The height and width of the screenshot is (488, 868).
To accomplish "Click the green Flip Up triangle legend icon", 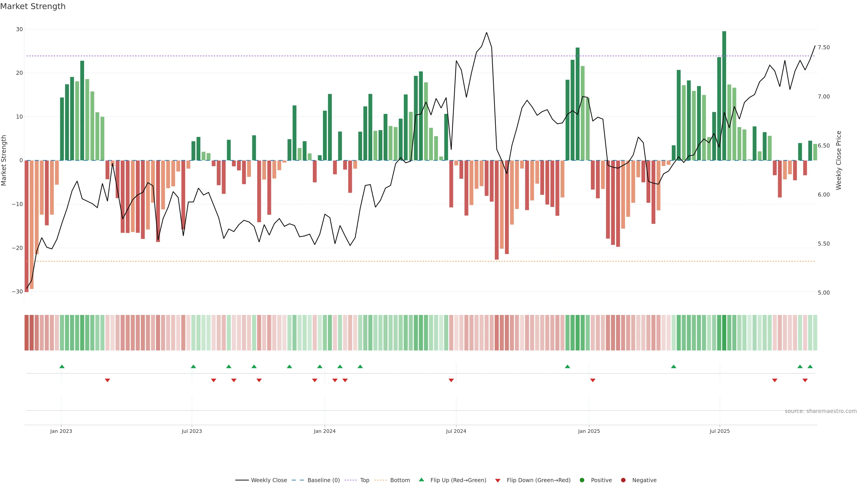I will point(421,480).
